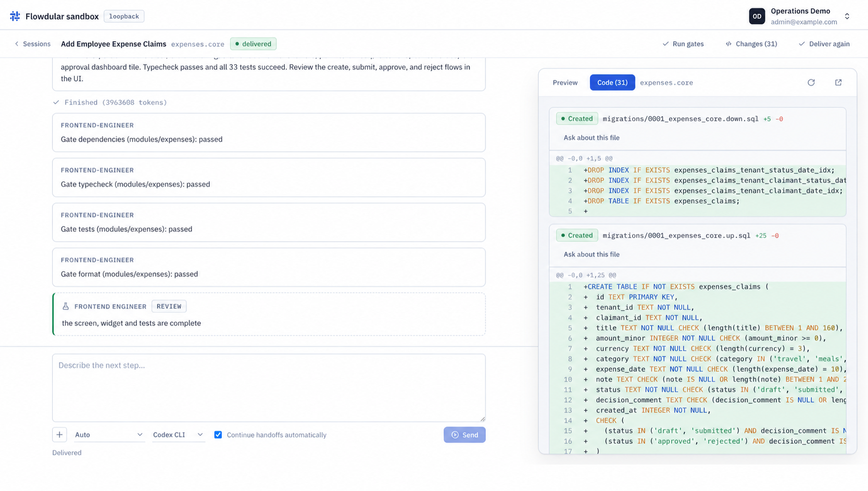Image resolution: width=868 pixels, height=491 pixels.
Task: Click Deliver again
Action: coord(824,44)
